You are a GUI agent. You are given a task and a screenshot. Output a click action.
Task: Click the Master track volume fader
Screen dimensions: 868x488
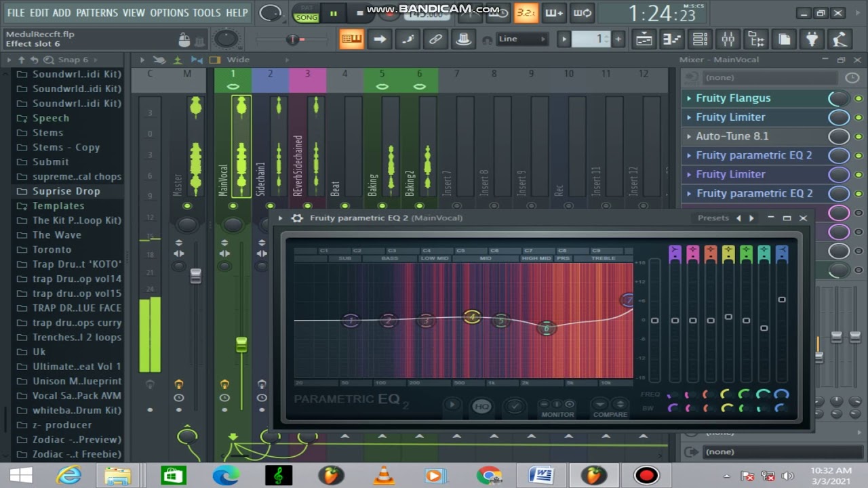point(196,276)
